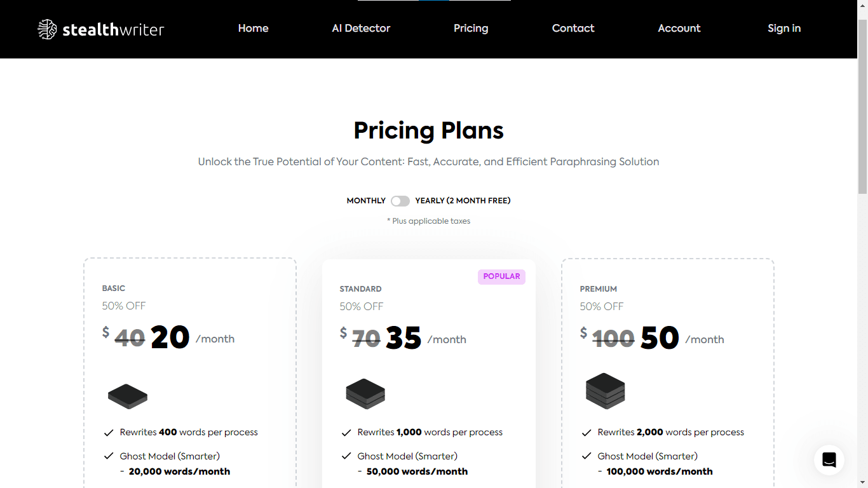The height and width of the screenshot is (488, 868).
Task: Click the Sign in link
Action: pos(784,29)
